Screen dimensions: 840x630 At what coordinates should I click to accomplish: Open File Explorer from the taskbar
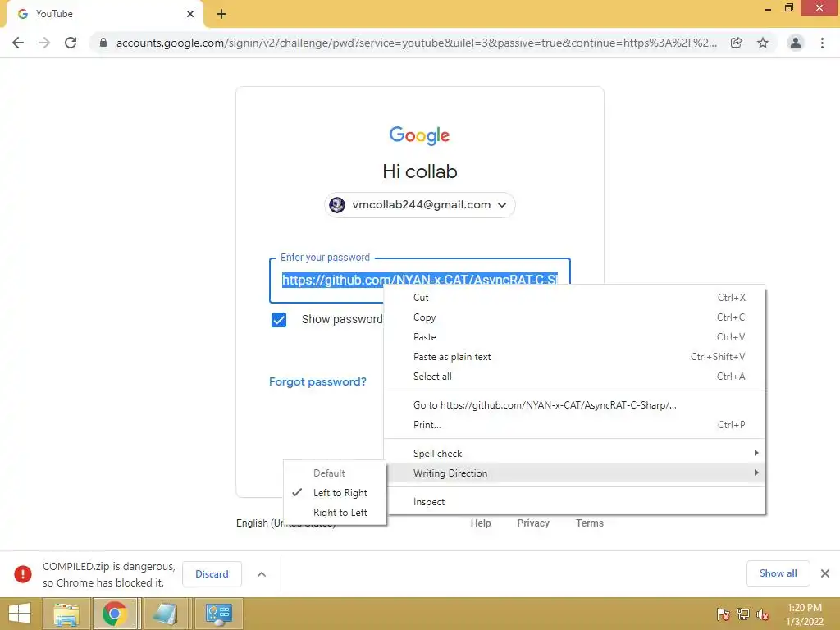pos(66,614)
